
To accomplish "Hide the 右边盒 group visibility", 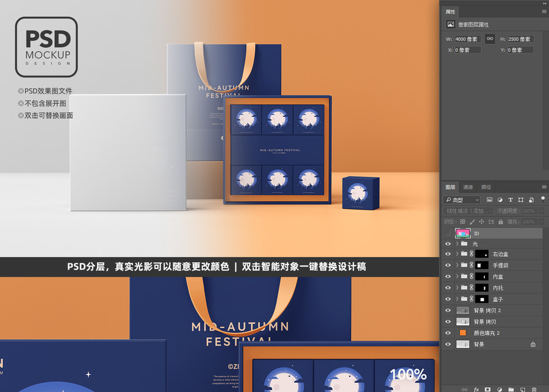I will 448,254.
